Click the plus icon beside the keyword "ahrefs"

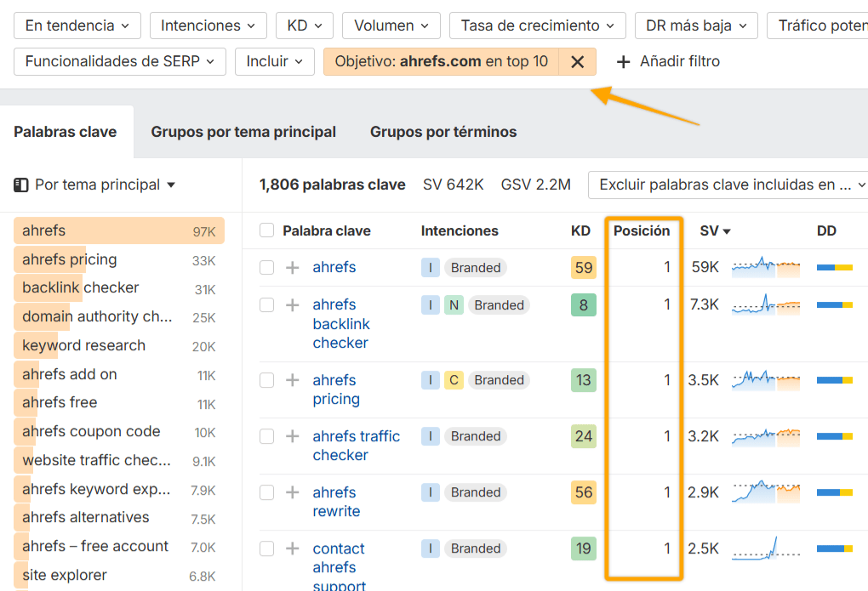(x=293, y=267)
